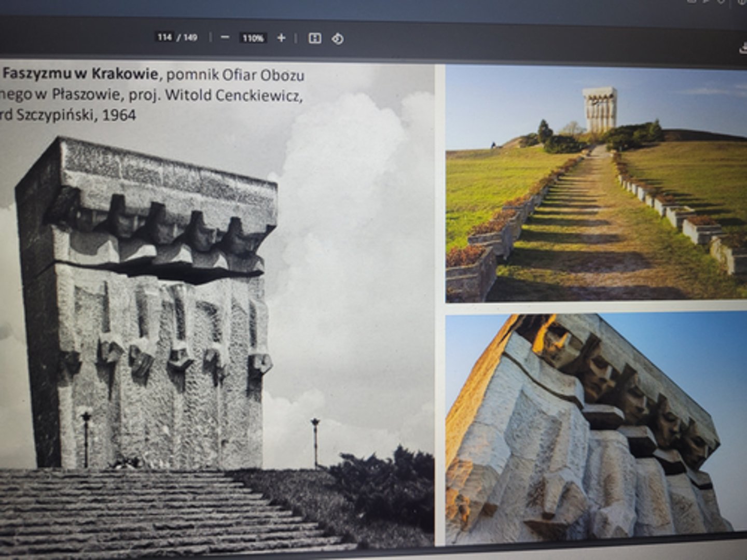The image size is (747, 560).
Task: Click the zoom out minus button
Action: [x=225, y=38]
